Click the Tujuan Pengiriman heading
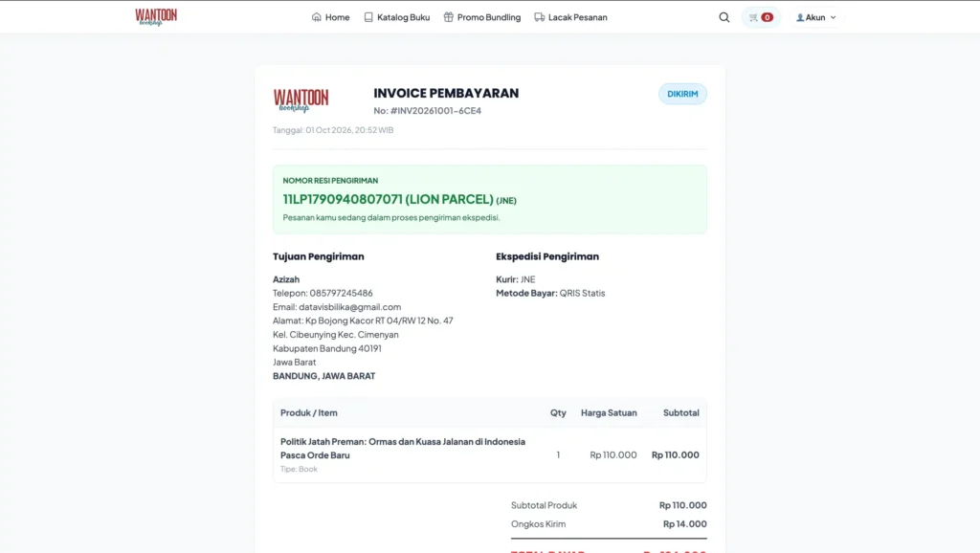 (x=318, y=256)
